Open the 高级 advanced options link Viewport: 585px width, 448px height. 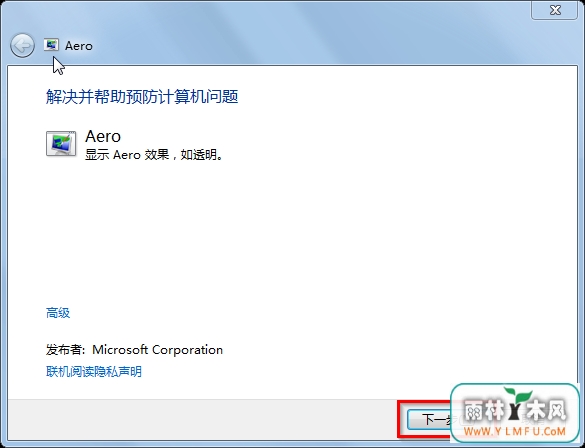click(x=58, y=313)
